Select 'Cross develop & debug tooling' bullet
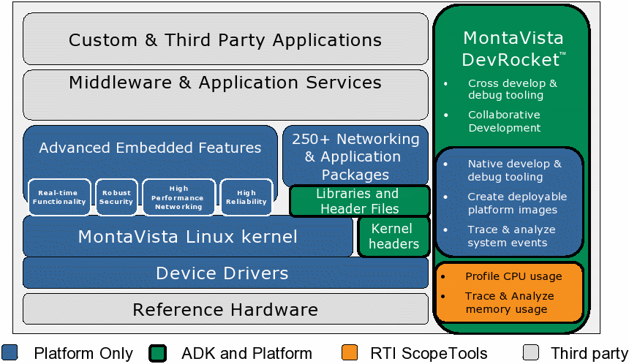 (512, 89)
